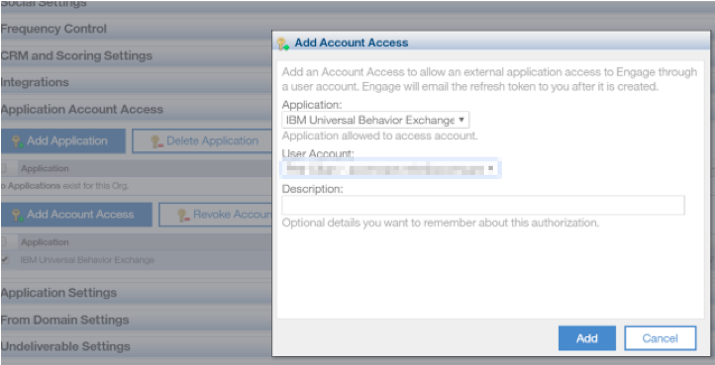The image size is (715, 365).
Task: Click the Application column header in the applications table
Action: [x=45, y=168]
